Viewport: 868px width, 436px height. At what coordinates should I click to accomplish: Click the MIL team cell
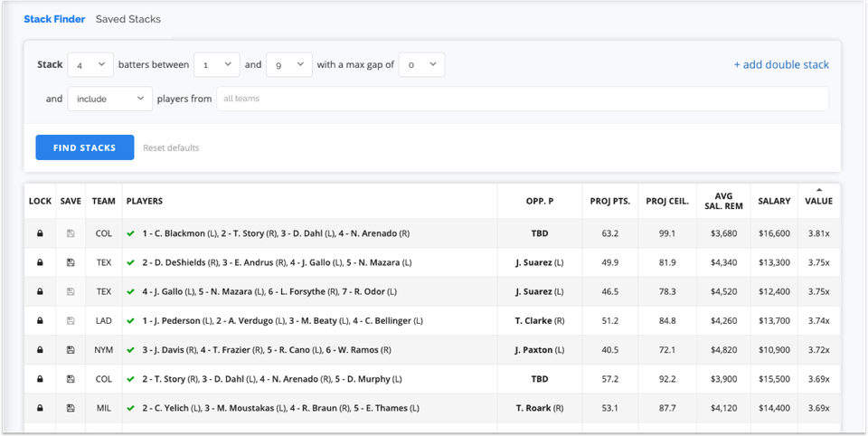pos(103,408)
